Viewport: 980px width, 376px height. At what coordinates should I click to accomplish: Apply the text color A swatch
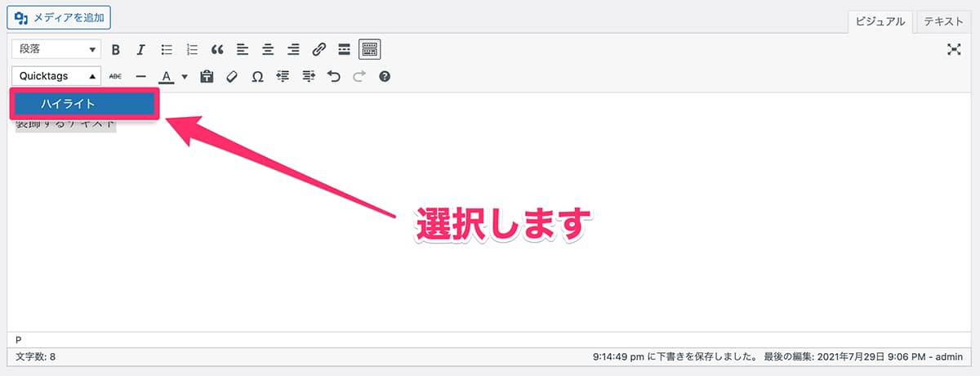click(167, 77)
